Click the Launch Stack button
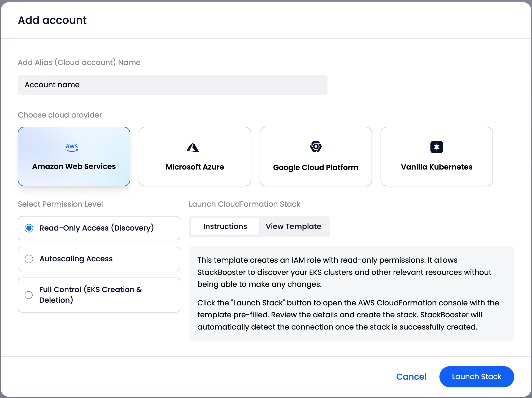The image size is (532, 398). click(x=477, y=377)
